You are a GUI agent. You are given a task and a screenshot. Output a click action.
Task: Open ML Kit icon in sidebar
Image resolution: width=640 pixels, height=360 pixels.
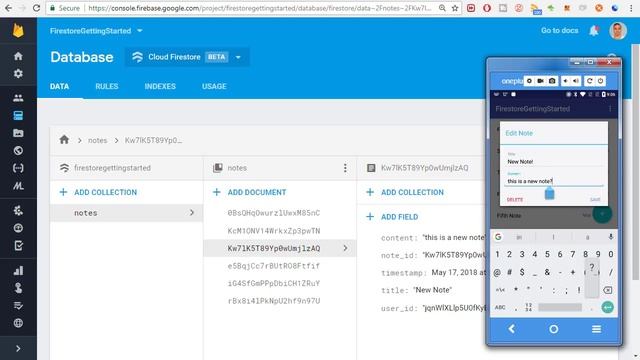tap(18, 186)
